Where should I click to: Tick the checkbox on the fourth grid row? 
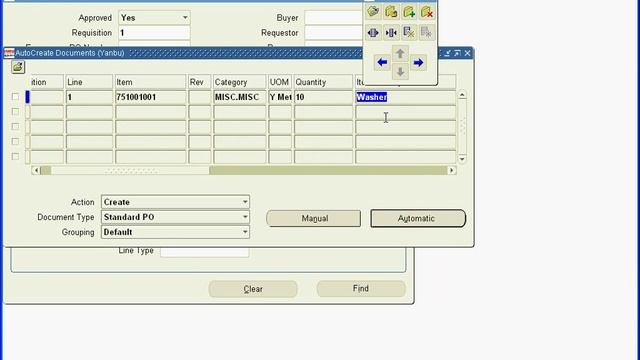(15, 141)
